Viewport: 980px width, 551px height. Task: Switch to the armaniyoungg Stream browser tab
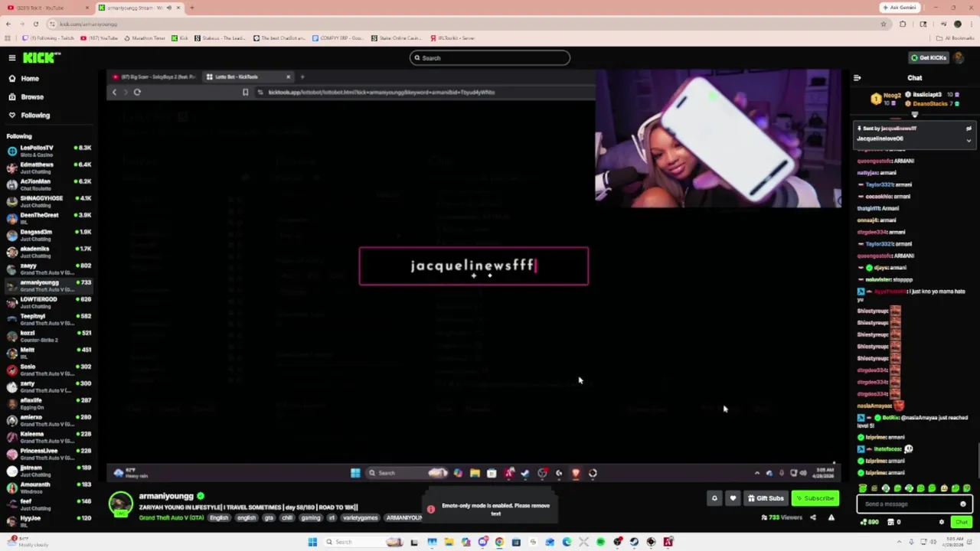tap(139, 8)
